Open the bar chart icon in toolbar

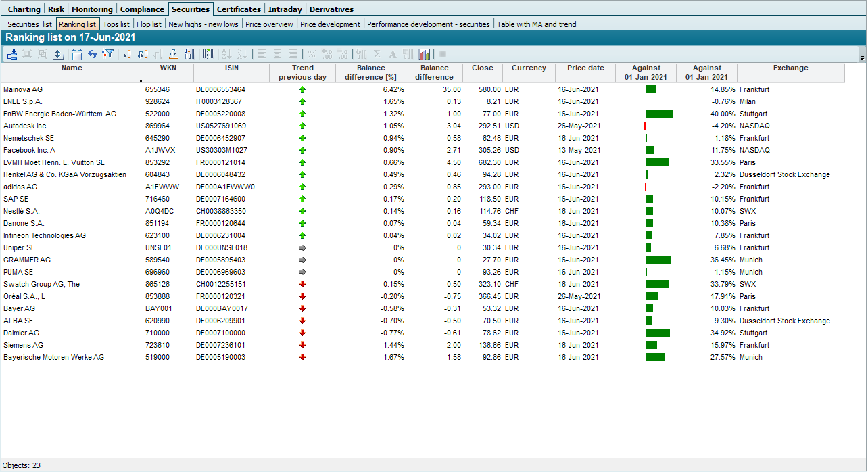[425, 54]
